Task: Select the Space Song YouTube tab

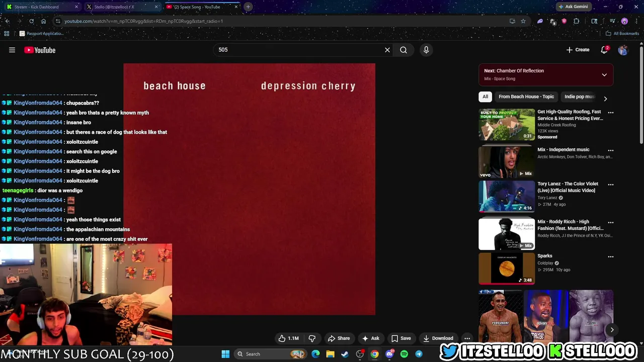Action: click(202, 7)
